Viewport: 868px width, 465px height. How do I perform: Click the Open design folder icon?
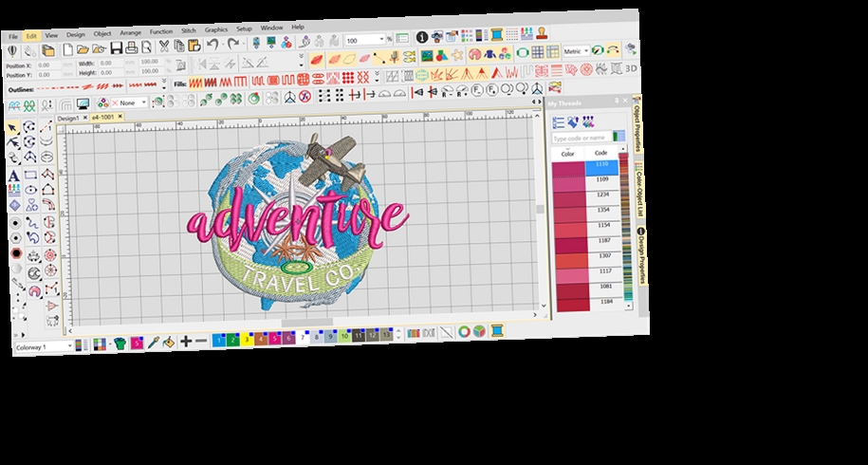[x=83, y=49]
